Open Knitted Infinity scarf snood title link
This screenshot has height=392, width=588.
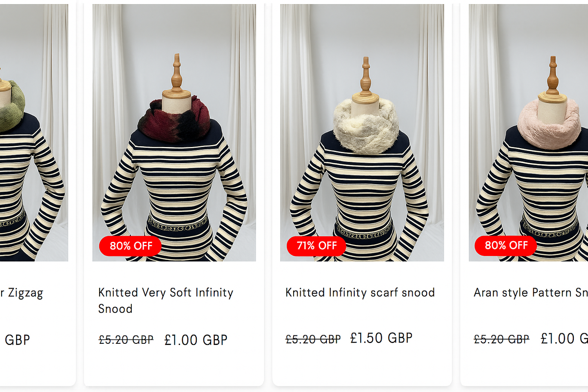click(x=360, y=293)
